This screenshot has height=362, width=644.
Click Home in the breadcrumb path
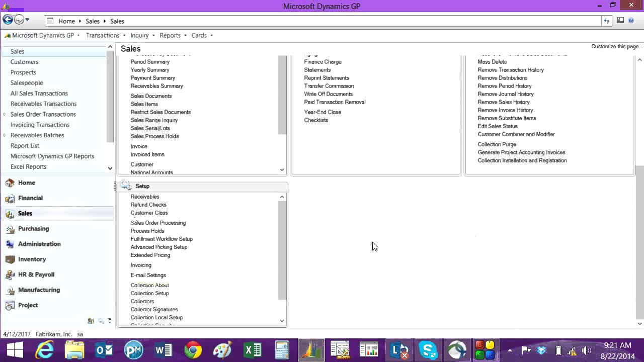(x=66, y=21)
